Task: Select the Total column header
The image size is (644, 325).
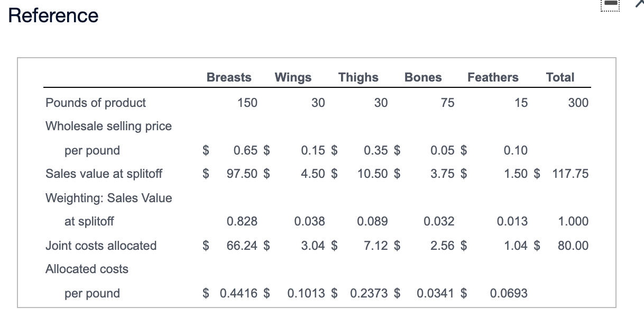Action: (560, 77)
